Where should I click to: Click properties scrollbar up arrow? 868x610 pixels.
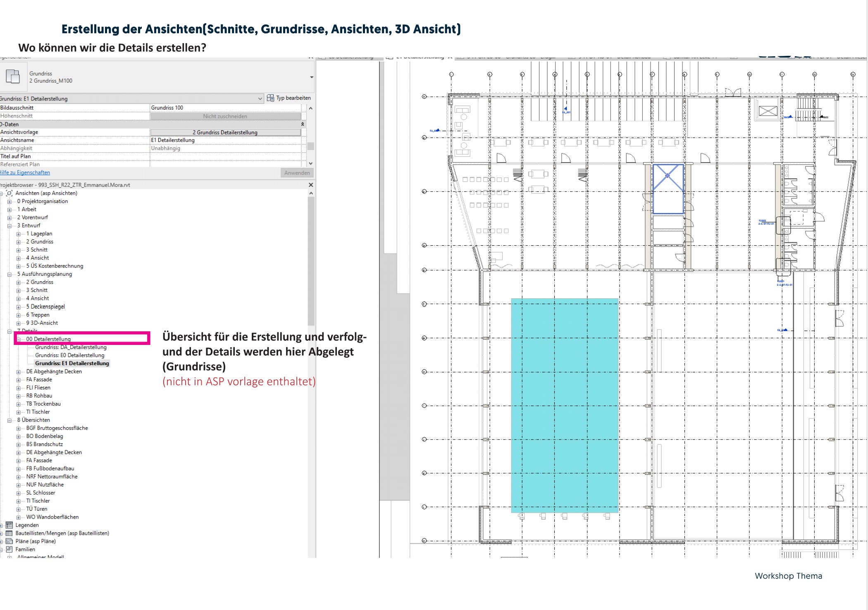coord(311,108)
